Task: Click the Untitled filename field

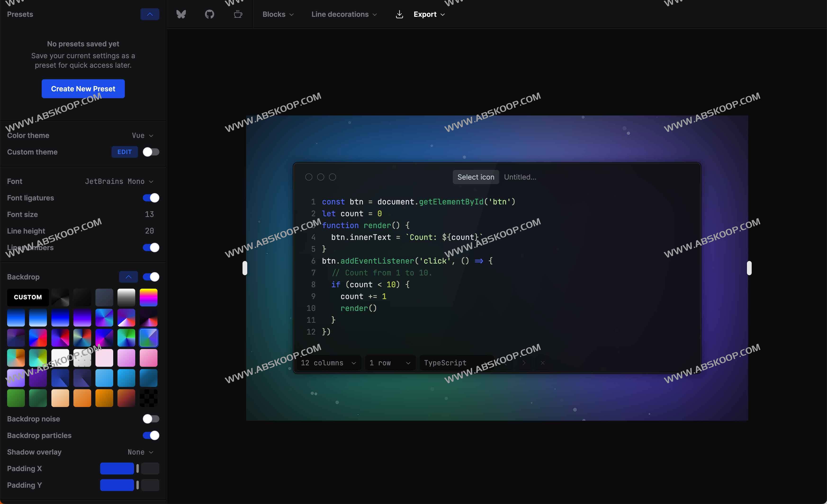Action: pyautogui.click(x=520, y=177)
